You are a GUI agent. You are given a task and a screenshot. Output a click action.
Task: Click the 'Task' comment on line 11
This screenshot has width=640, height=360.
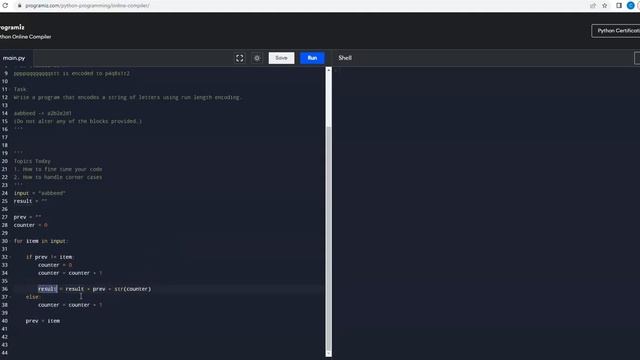click(20, 89)
